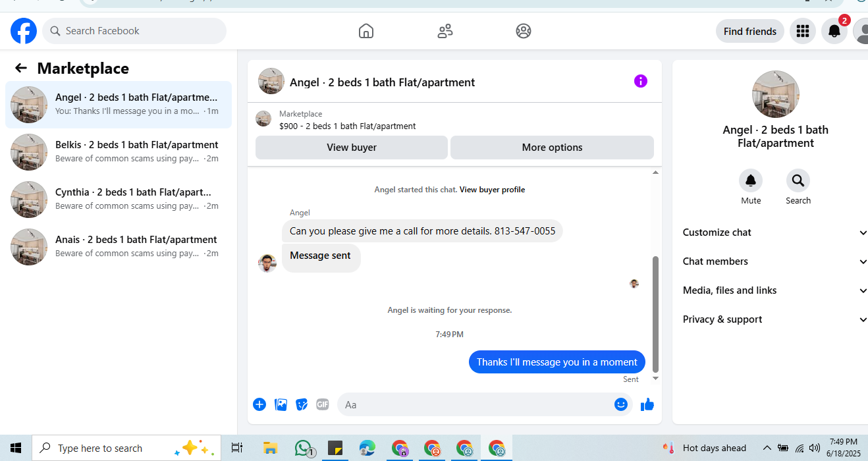Click the Message sent bubble
This screenshot has width=868, height=461.
321,257
